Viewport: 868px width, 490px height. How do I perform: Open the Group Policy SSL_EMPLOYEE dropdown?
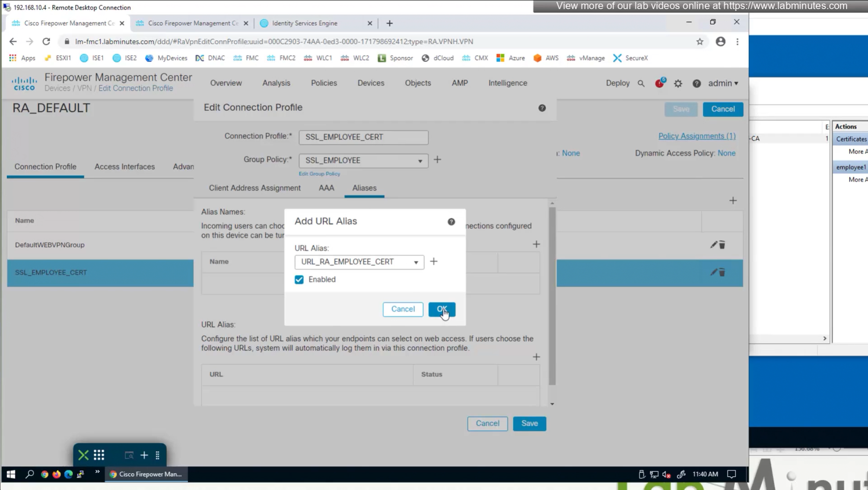click(363, 160)
